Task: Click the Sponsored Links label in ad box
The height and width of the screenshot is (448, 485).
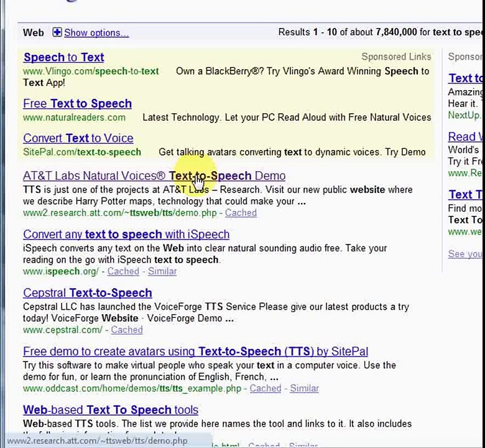Action: pos(396,57)
